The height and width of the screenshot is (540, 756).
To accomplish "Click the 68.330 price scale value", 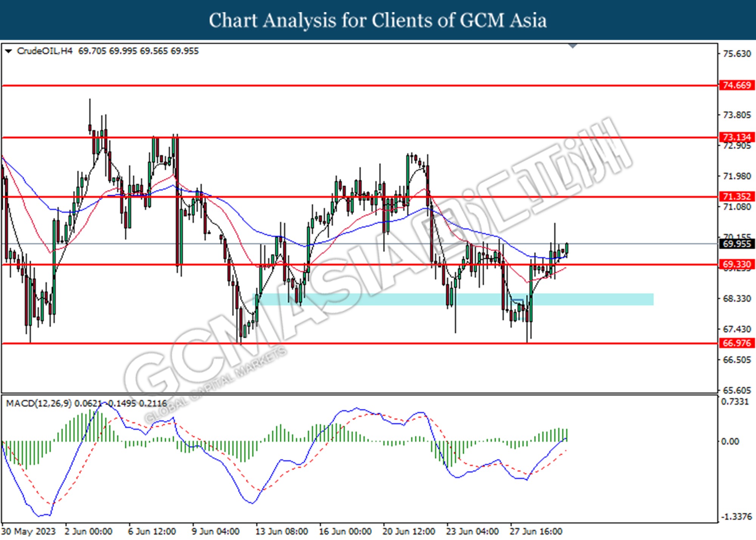I will [x=736, y=299].
